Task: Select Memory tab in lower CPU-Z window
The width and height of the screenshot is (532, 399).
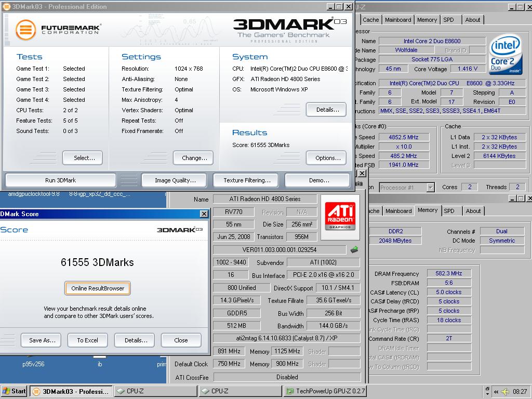Action: tap(428, 210)
